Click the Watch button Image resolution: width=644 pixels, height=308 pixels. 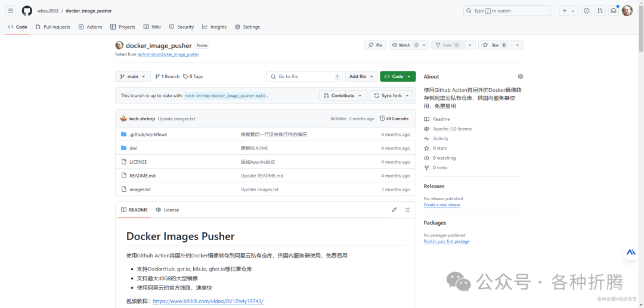click(404, 45)
